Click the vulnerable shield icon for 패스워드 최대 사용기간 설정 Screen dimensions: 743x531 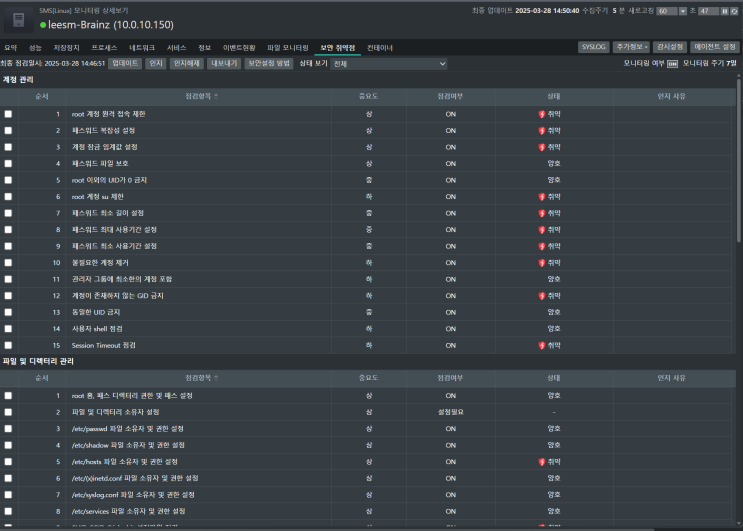click(x=542, y=230)
